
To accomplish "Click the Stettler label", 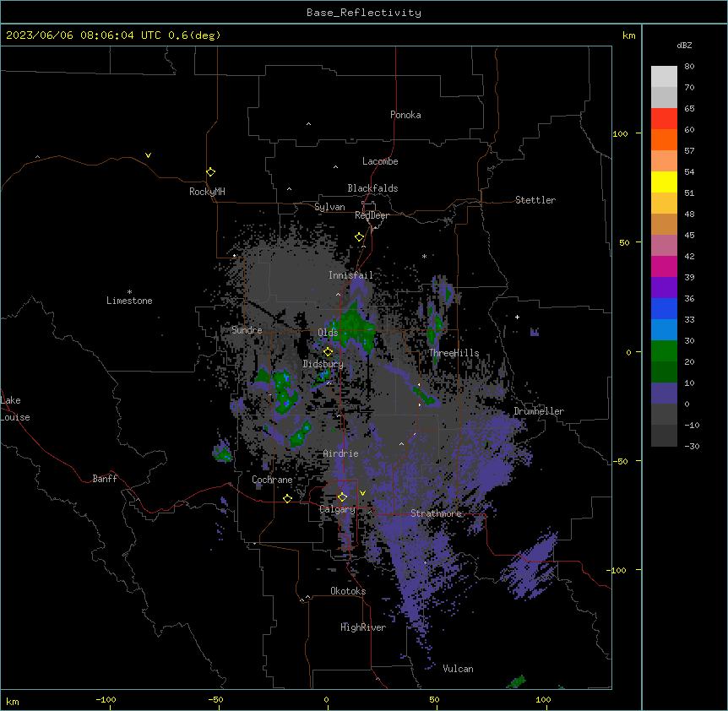I will pyautogui.click(x=535, y=200).
